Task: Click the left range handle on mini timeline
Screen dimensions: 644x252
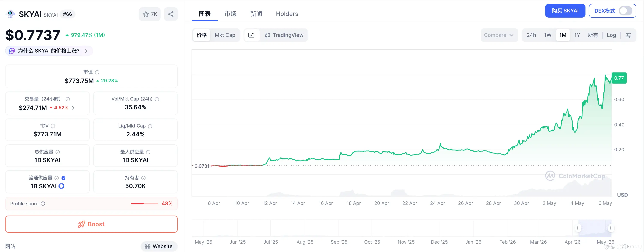Action: pos(578,228)
